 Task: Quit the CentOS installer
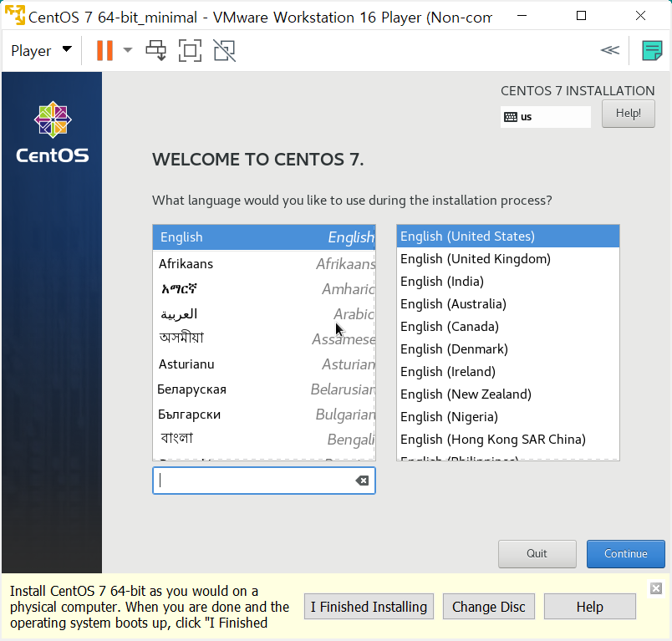(537, 553)
